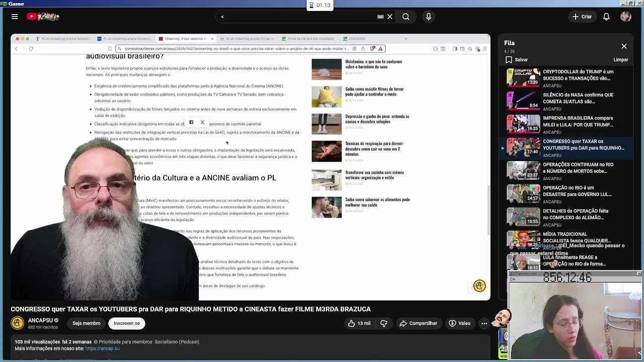644x362 pixels.
Task: Click new tab plus button in video browser
Action: pyautogui.click(x=406, y=39)
